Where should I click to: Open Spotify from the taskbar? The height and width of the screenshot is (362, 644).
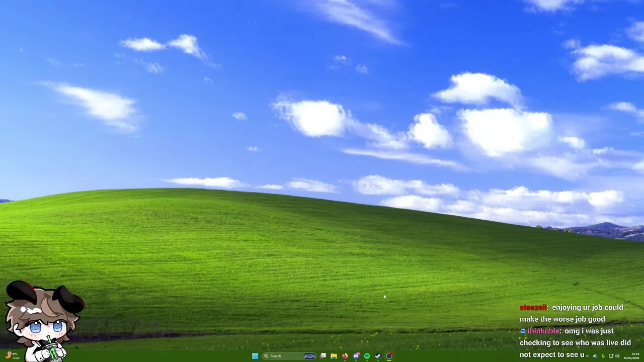tap(367, 356)
